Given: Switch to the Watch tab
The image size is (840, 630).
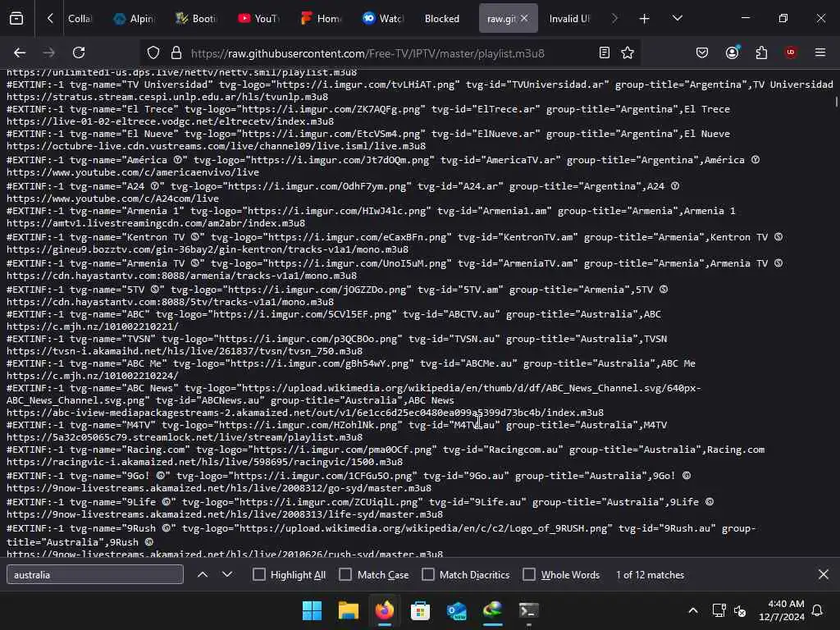Looking at the screenshot, I should [x=383, y=19].
